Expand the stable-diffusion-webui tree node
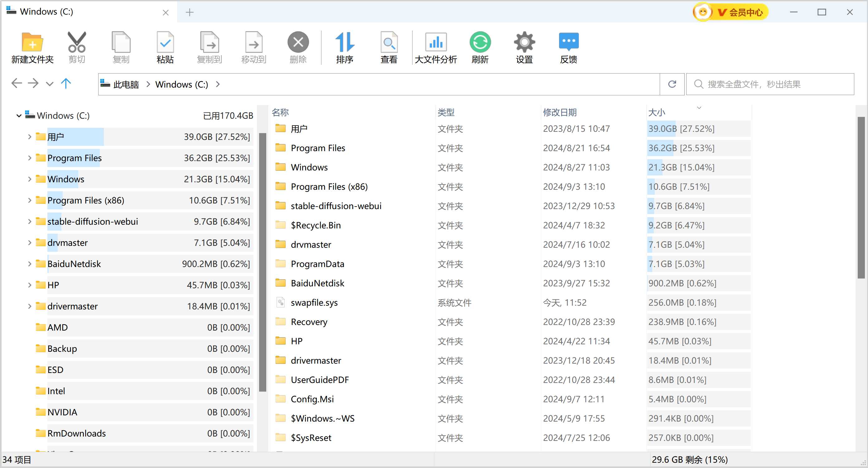Image resolution: width=868 pixels, height=468 pixels. pyautogui.click(x=30, y=222)
